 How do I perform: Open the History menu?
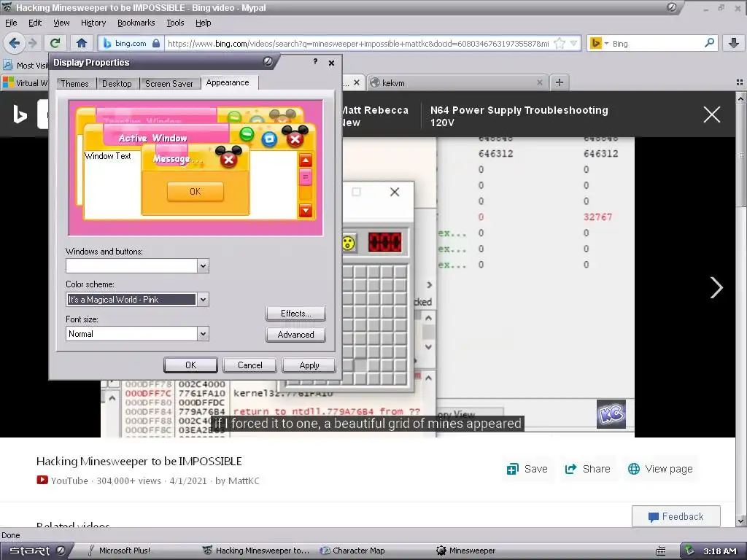[93, 23]
